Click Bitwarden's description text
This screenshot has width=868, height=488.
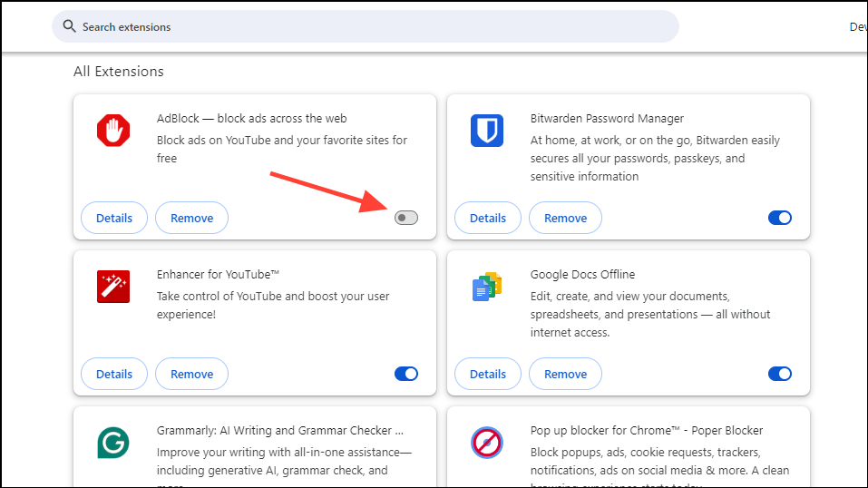click(655, 159)
